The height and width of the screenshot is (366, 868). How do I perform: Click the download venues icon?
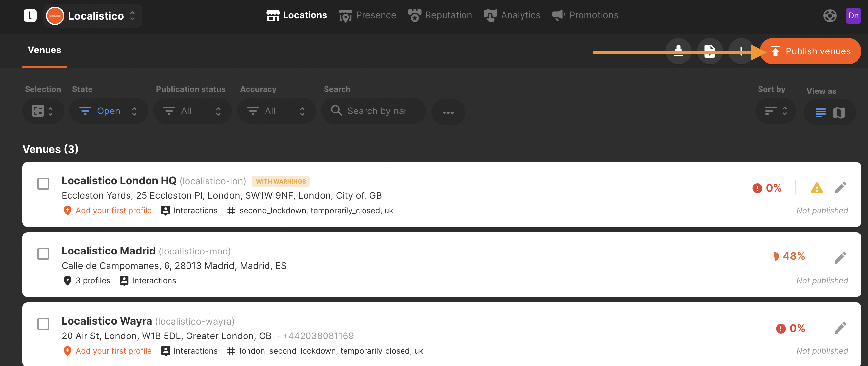[678, 51]
